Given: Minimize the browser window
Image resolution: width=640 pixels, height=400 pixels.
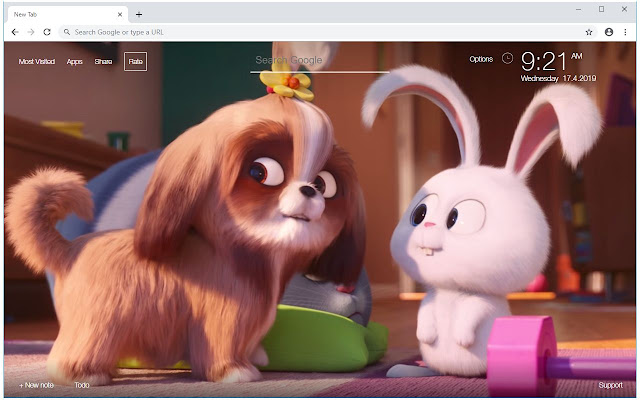Looking at the screenshot, I should (578, 9).
